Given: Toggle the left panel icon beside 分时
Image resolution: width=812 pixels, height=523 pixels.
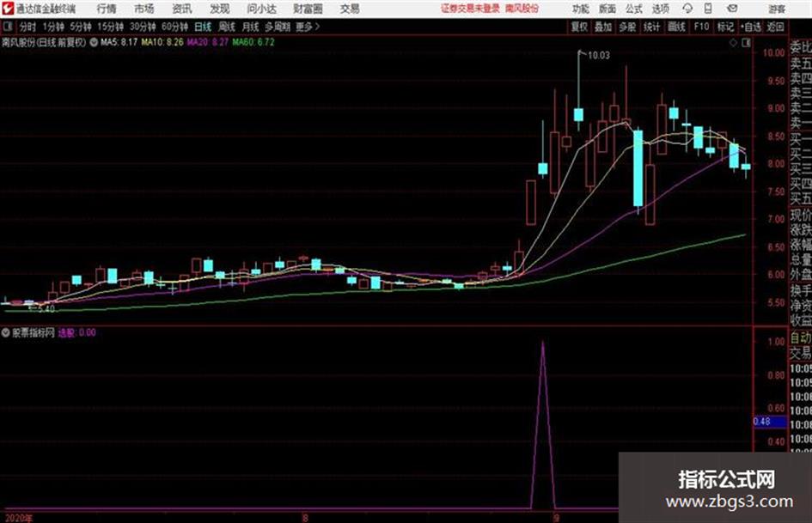Looking at the screenshot, I should [x=8, y=27].
